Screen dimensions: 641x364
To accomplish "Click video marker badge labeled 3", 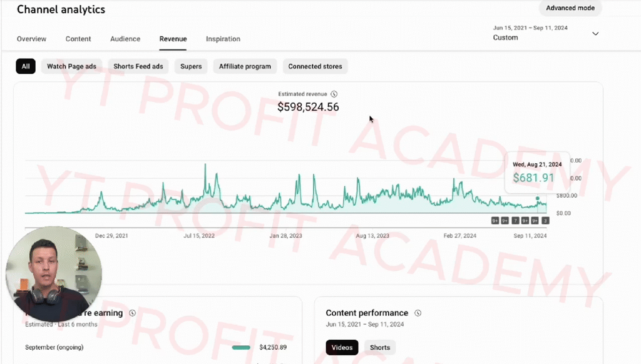I will (x=545, y=221).
